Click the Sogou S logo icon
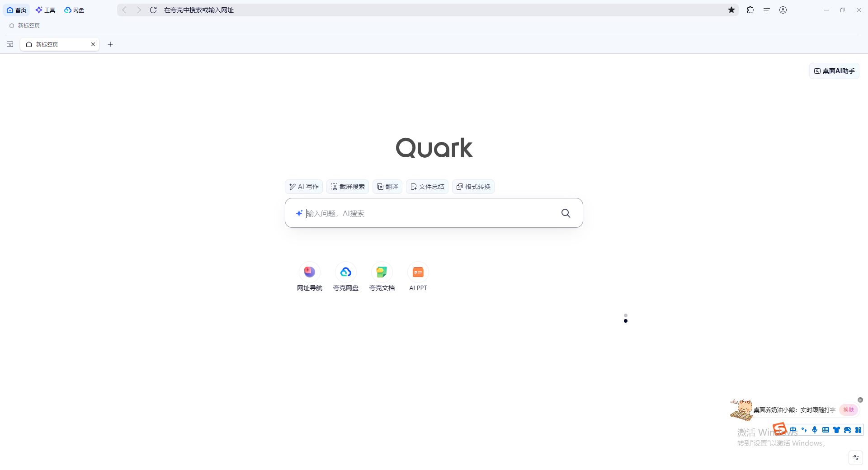 click(x=780, y=428)
